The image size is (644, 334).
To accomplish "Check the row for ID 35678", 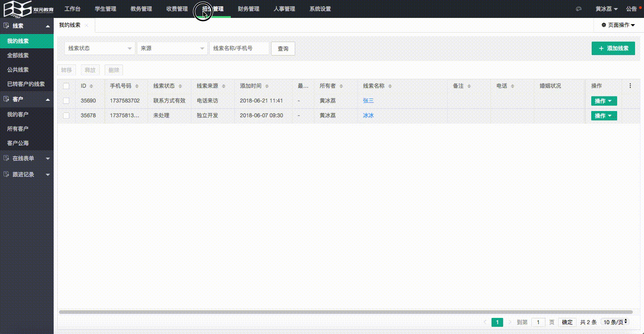I will [x=66, y=116].
